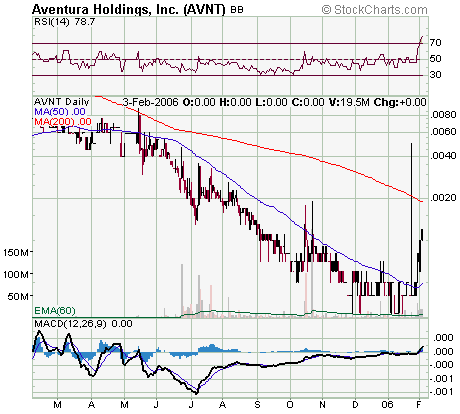Select the 'AVNT Daily' label

[62, 102]
